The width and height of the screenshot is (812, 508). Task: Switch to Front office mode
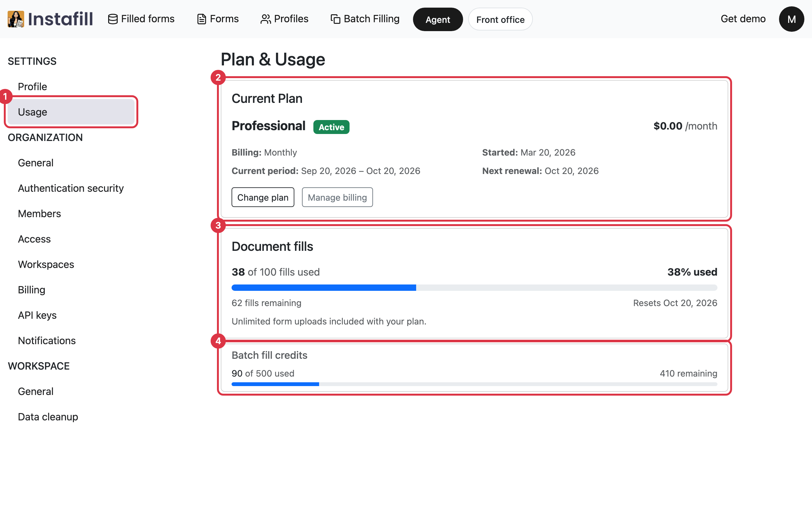pyautogui.click(x=500, y=19)
